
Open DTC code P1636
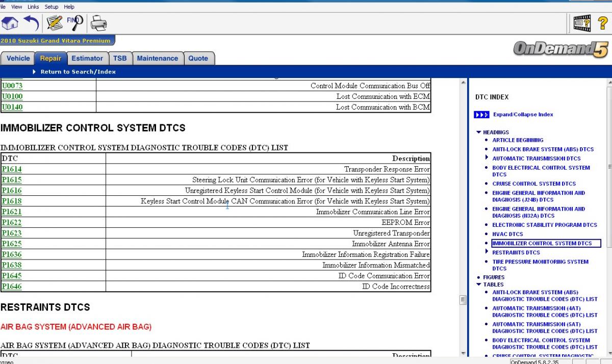coord(12,255)
